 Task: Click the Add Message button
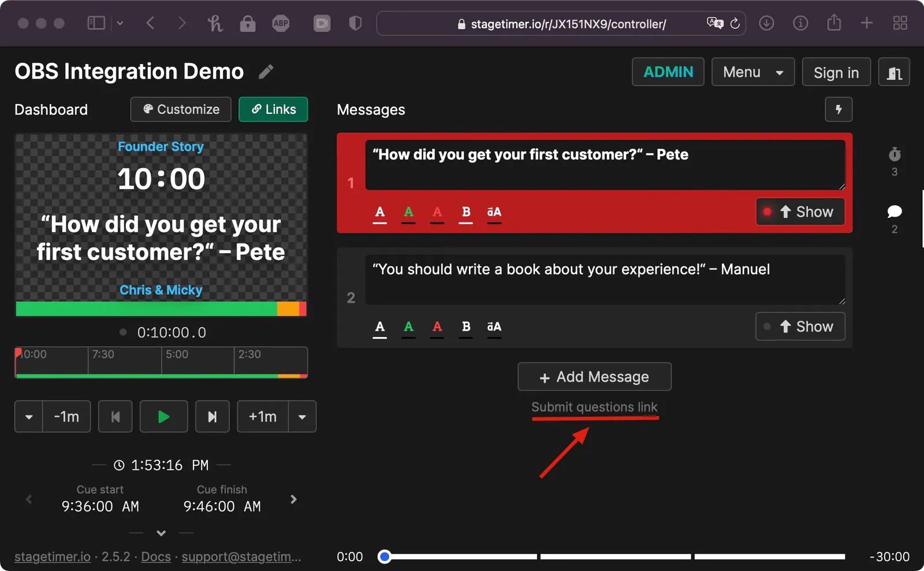(x=594, y=376)
